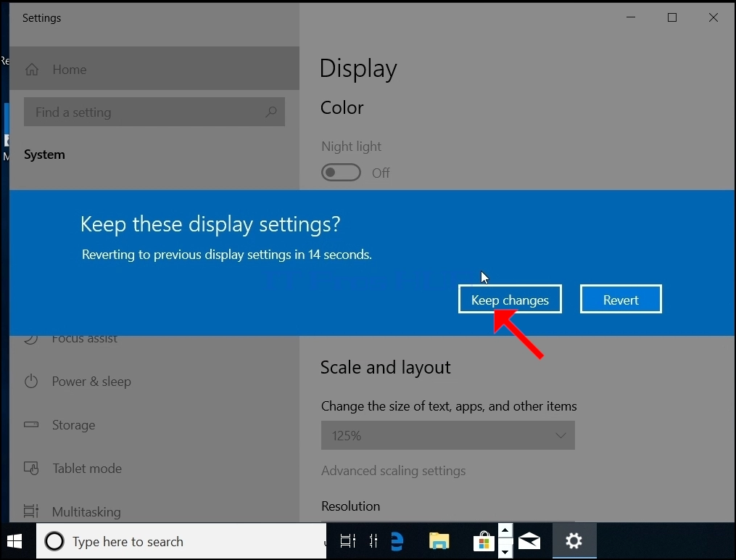Click the taskbar scroll down arrow
Image resolution: width=736 pixels, height=560 pixels.
point(505,552)
